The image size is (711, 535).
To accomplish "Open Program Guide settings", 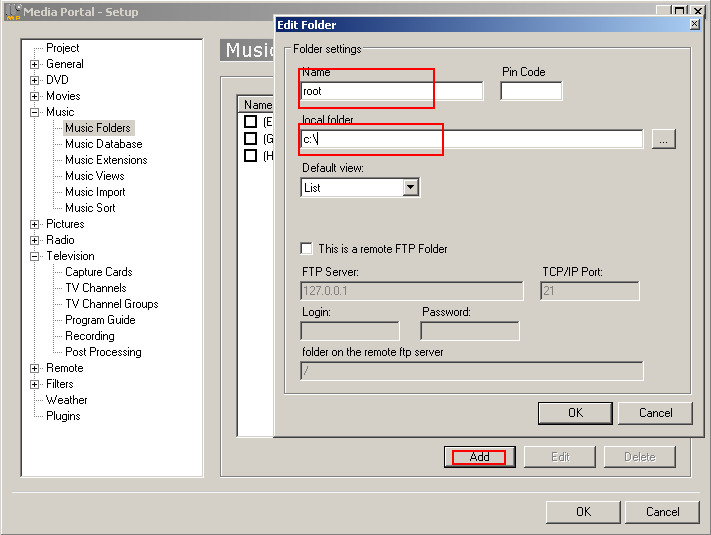I will (x=100, y=320).
